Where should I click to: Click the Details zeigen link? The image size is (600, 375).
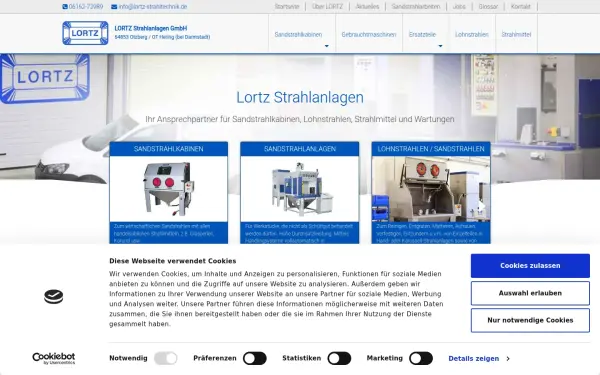coord(474,359)
